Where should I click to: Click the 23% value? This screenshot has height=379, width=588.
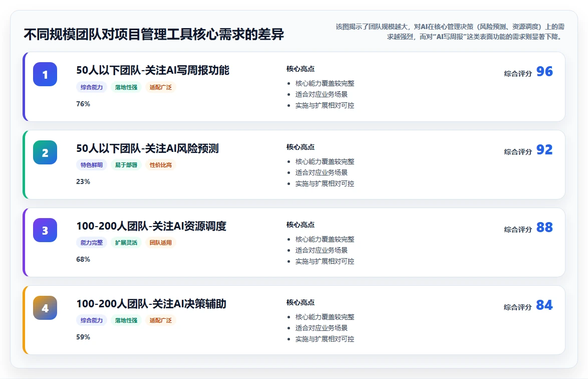(x=83, y=181)
